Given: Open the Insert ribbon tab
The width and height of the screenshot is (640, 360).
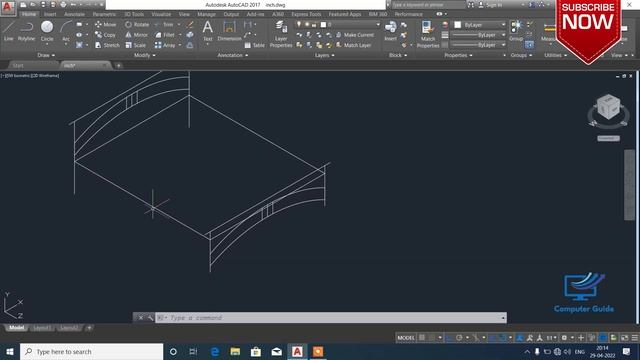Looking at the screenshot, I should (50, 14).
